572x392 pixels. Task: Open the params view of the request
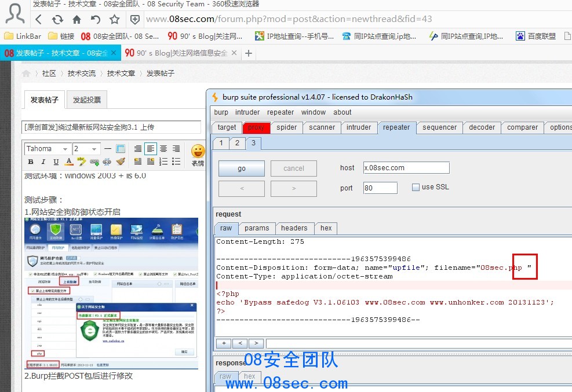coord(257,228)
